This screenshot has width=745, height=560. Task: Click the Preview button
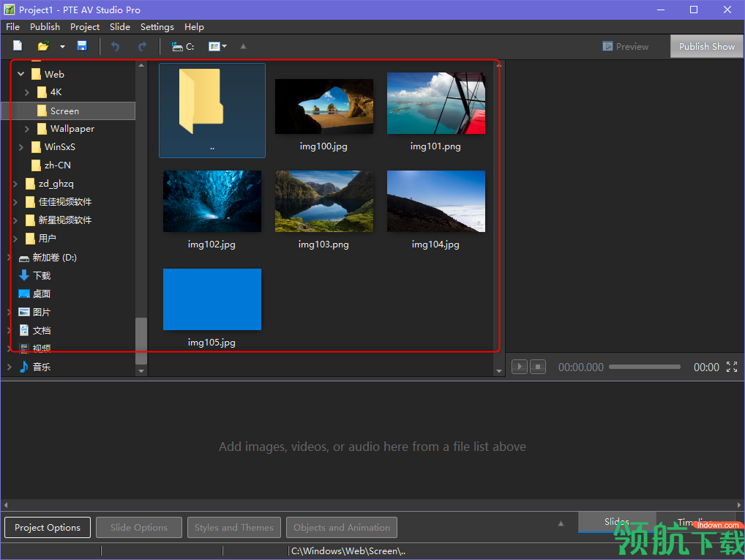[x=626, y=47]
